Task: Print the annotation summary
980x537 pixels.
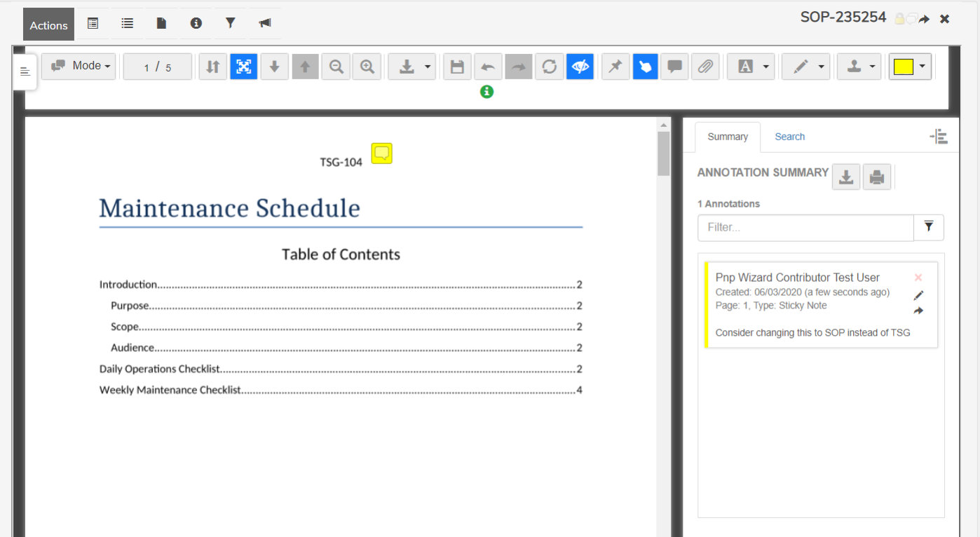Action: (876, 177)
